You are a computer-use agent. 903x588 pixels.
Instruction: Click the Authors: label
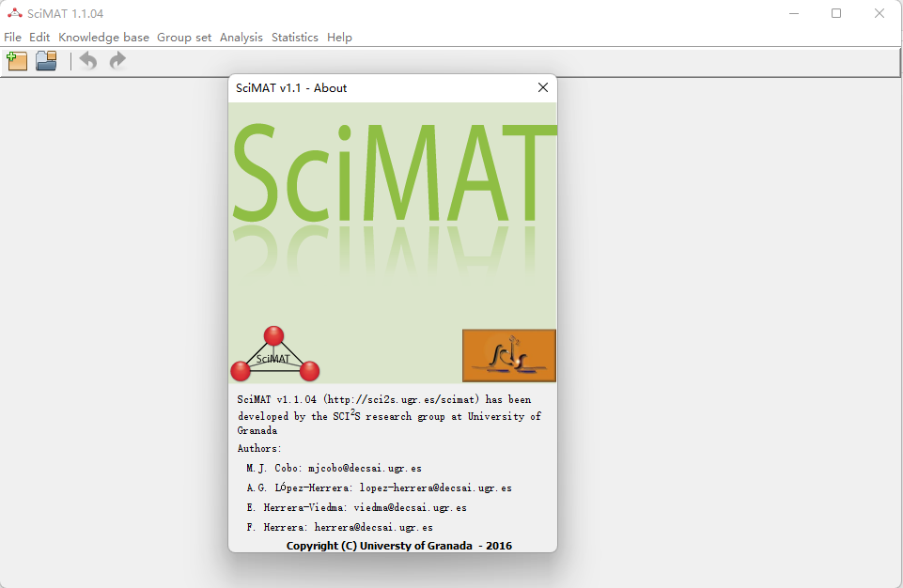259,448
